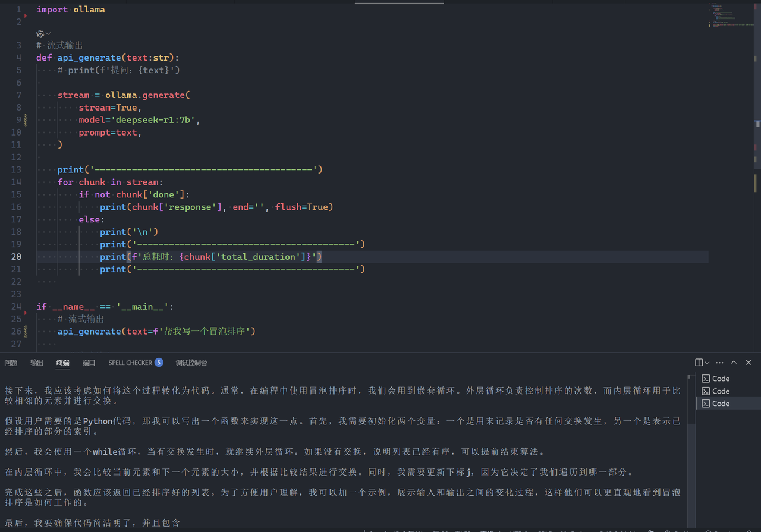This screenshot has height=532, width=761.
Task: Open the 调试控制台 (Debug Console) tab
Action: tap(191, 363)
